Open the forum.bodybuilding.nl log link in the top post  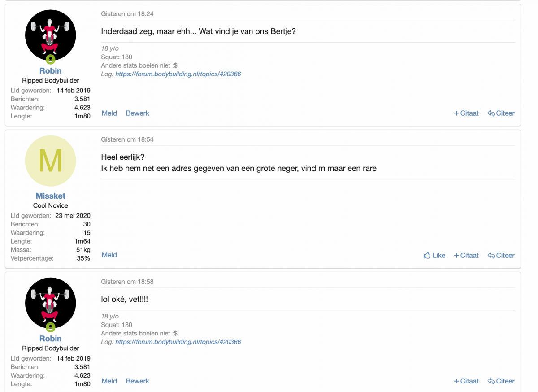coord(178,74)
